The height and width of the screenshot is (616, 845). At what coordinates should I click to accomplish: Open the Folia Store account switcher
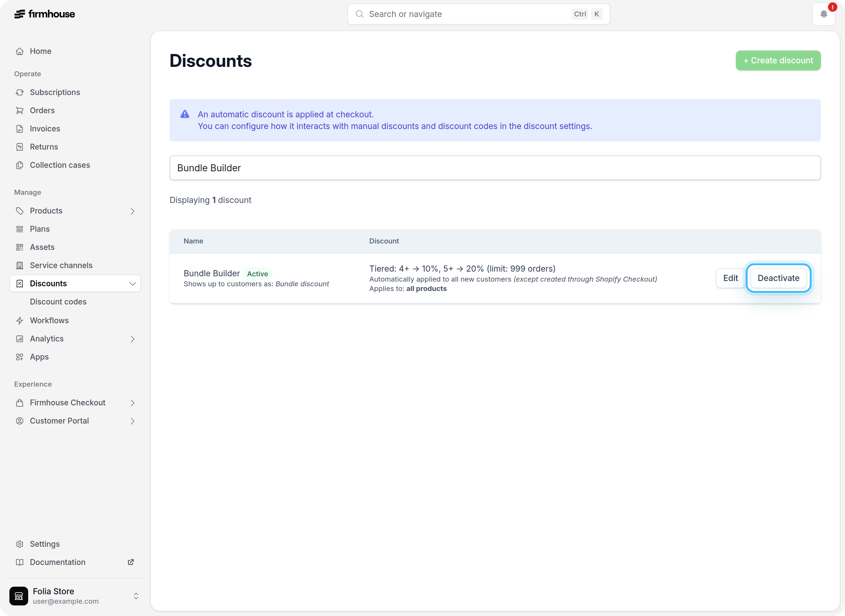[136, 596]
